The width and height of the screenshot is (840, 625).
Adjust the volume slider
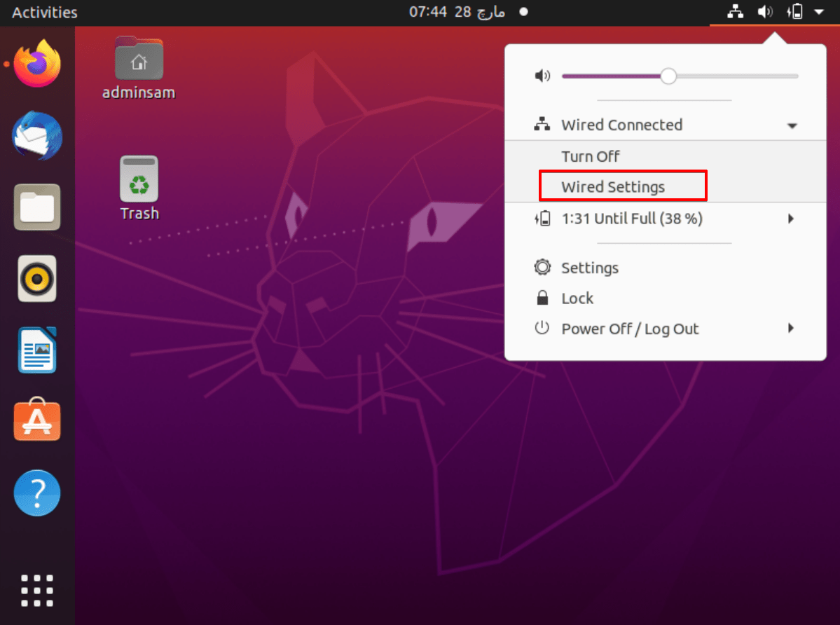(x=668, y=76)
